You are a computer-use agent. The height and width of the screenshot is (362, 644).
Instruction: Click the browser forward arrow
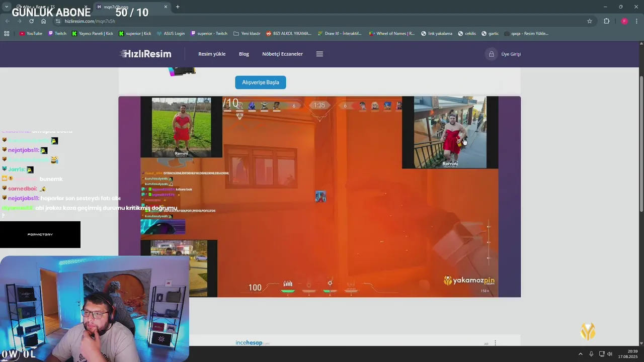tap(19, 21)
